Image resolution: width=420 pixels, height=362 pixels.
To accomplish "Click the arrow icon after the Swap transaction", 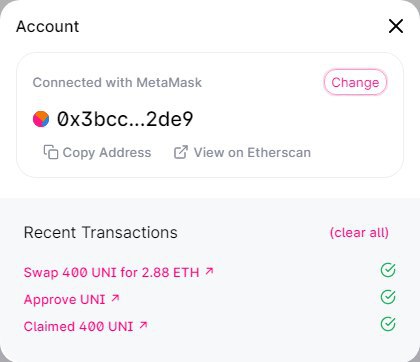I will 209,271.
